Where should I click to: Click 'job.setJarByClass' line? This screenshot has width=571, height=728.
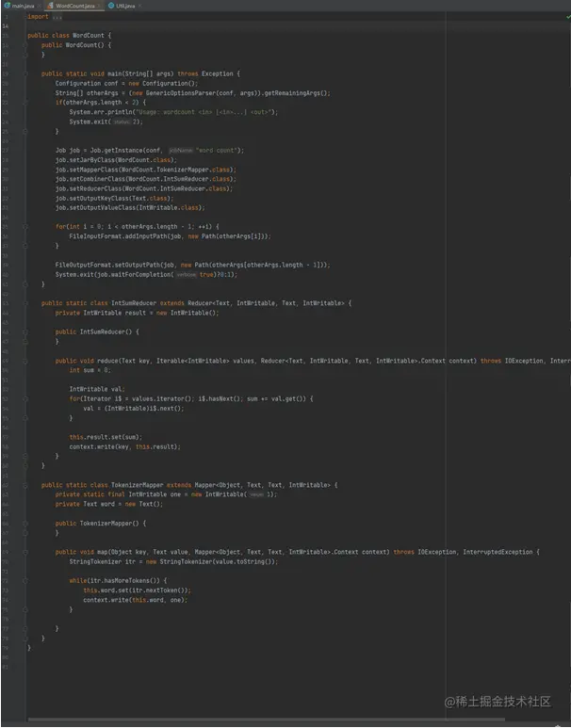(x=116, y=160)
